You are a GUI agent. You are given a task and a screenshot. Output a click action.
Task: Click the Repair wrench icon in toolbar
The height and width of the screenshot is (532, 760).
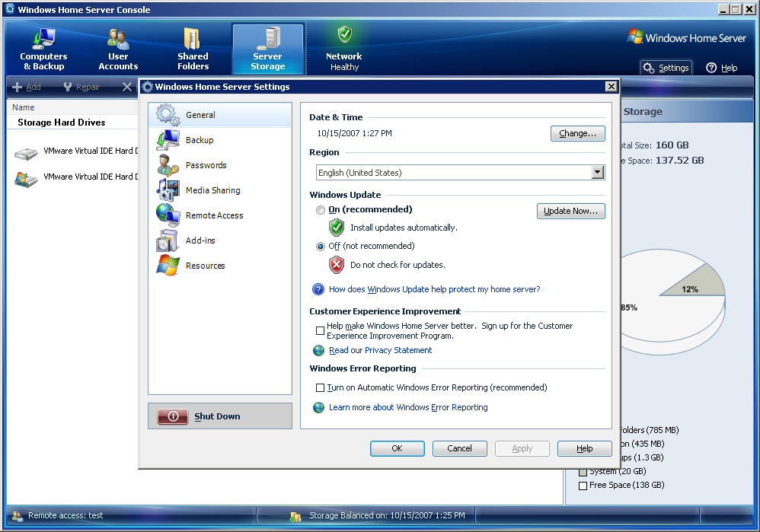[67, 87]
